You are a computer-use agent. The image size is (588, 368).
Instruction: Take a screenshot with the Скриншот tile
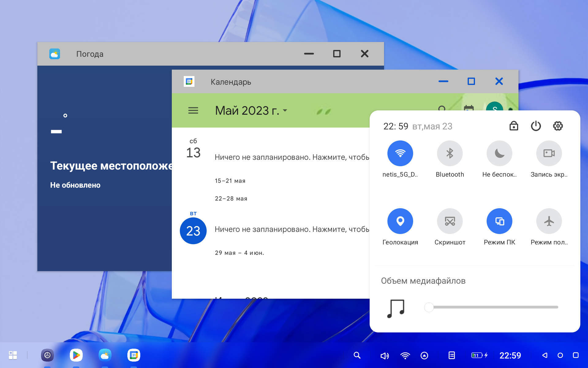pyautogui.click(x=450, y=221)
